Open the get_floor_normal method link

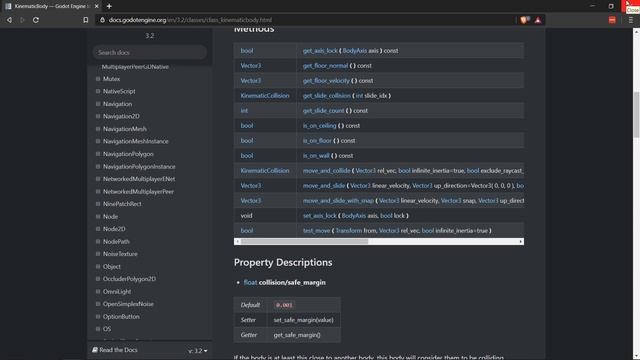[325, 66]
